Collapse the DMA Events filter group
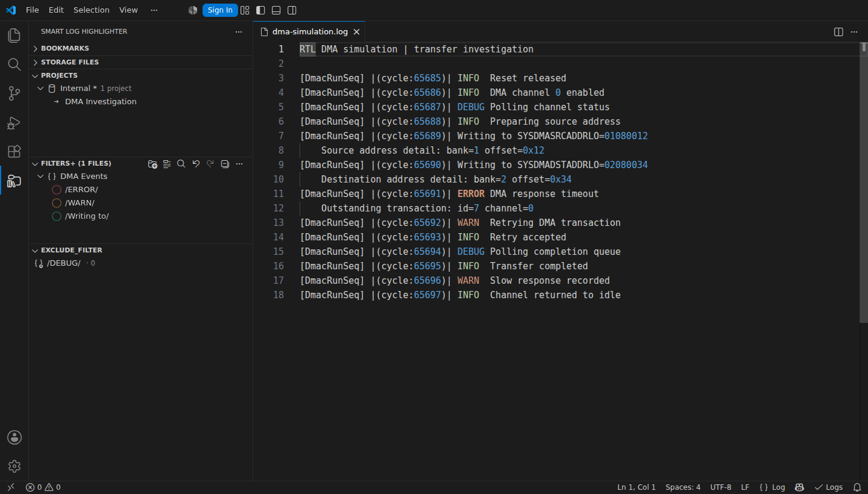This screenshot has width=868, height=494. pos(40,177)
